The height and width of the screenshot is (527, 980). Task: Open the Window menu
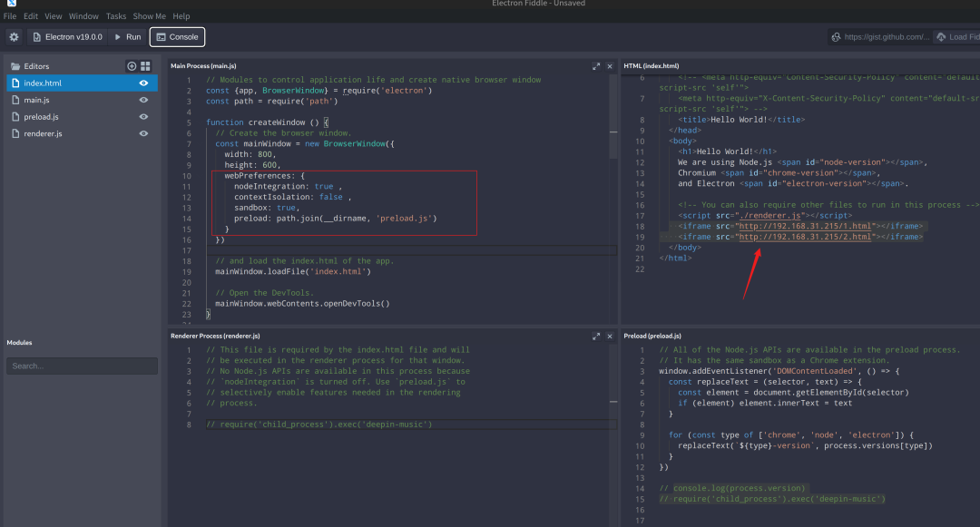click(83, 16)
